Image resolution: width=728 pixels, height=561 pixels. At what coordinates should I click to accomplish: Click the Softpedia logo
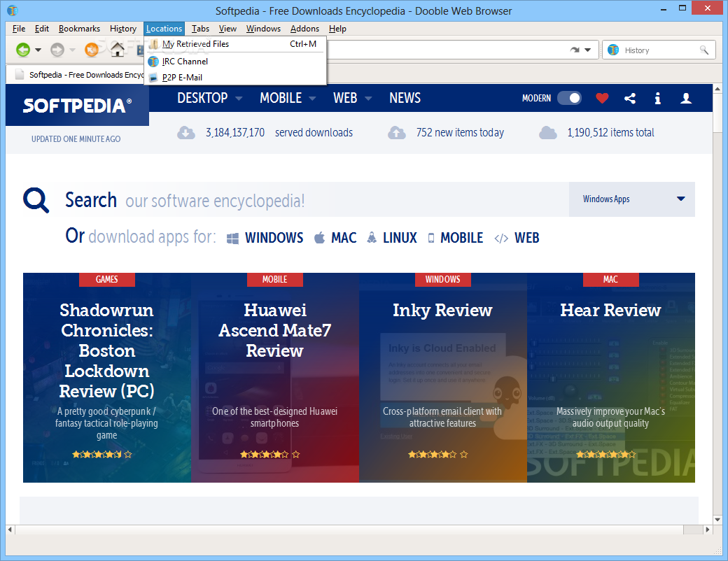tap(77, 106)
